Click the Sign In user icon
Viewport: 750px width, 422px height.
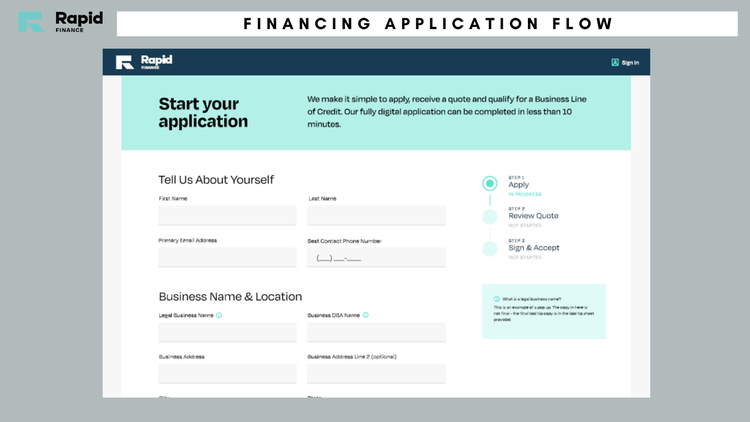(x=615, y=62)
